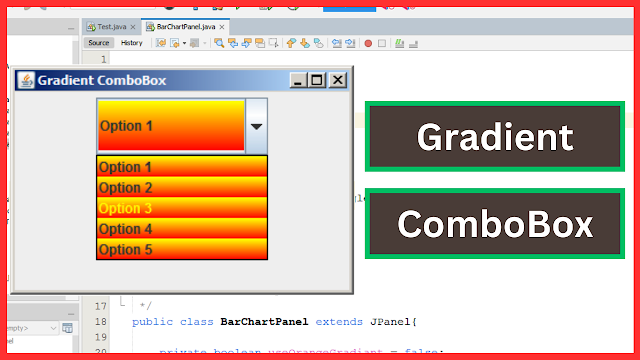Click the Java icon of the Gradient ComboBox window

click(x=26, y=80)
